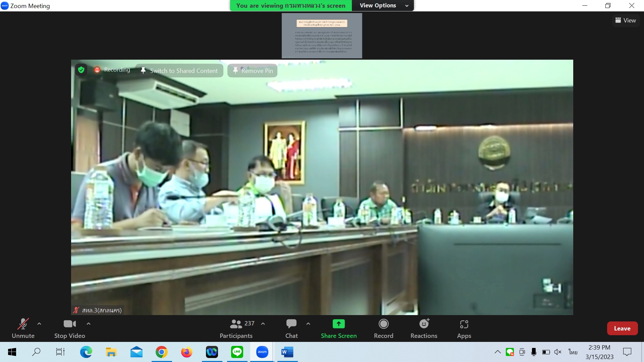The height and width of the screenshot is (362, 644).
Task: Open Microsoft Word from the taskbar
Action: coord(287,352)
